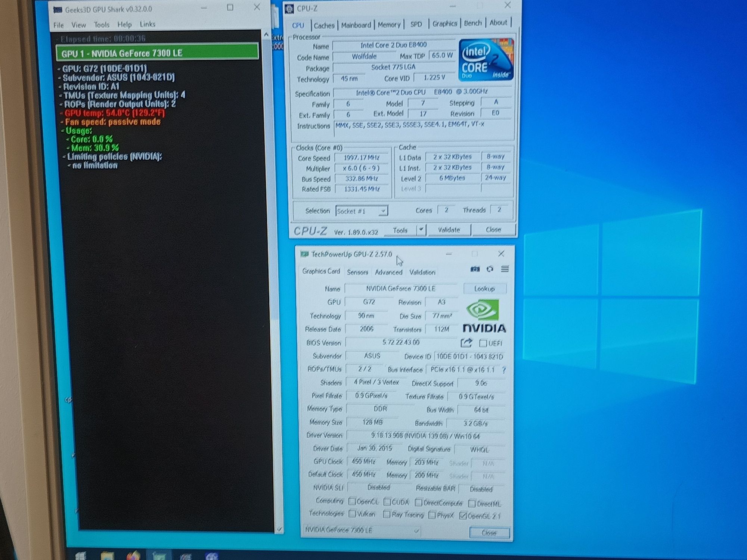Toggle the PhysX checkbox

(x=432, y=516)
